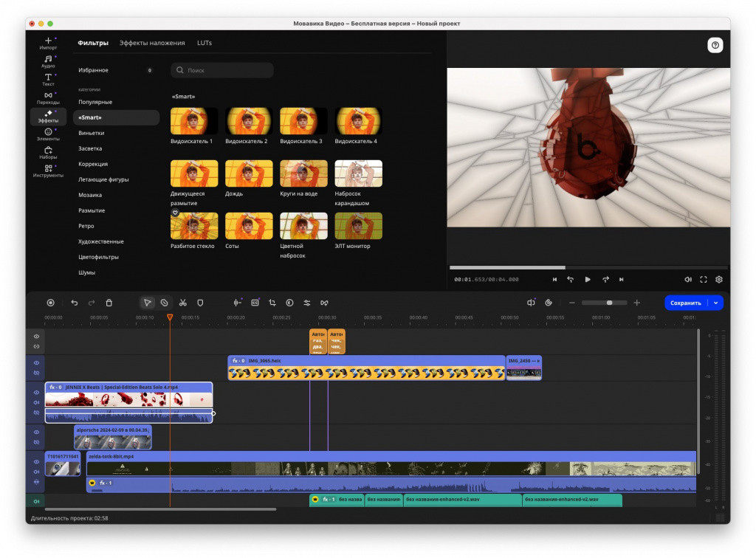This screenshot has width=756, height=558.
Task: Delete selection with the trash icon
Action: [109, 303]
